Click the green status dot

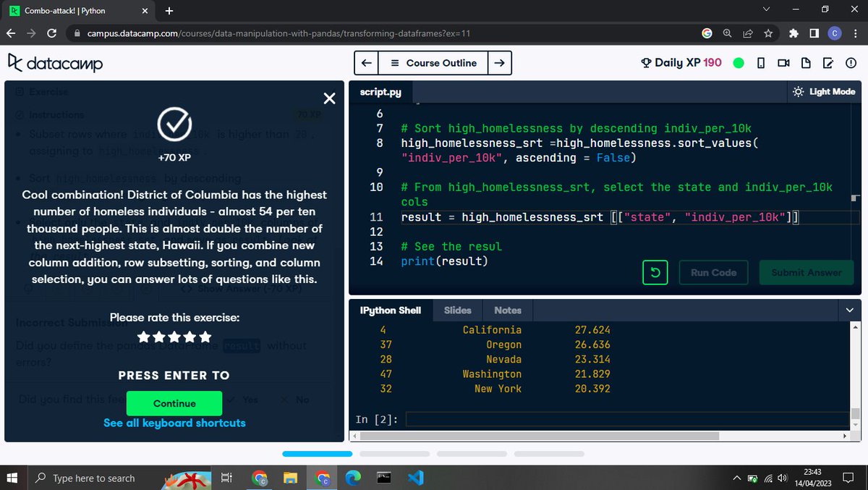(739, 63)
